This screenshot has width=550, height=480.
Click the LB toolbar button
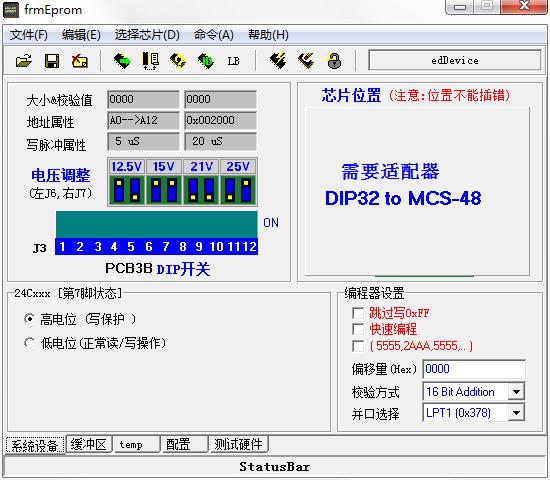click(234, 61)
